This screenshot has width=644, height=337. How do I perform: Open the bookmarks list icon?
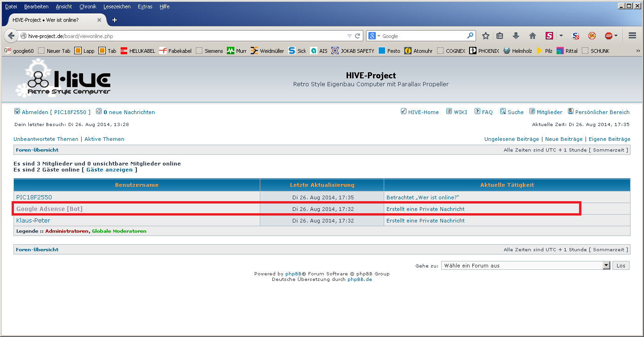[500, 36]
